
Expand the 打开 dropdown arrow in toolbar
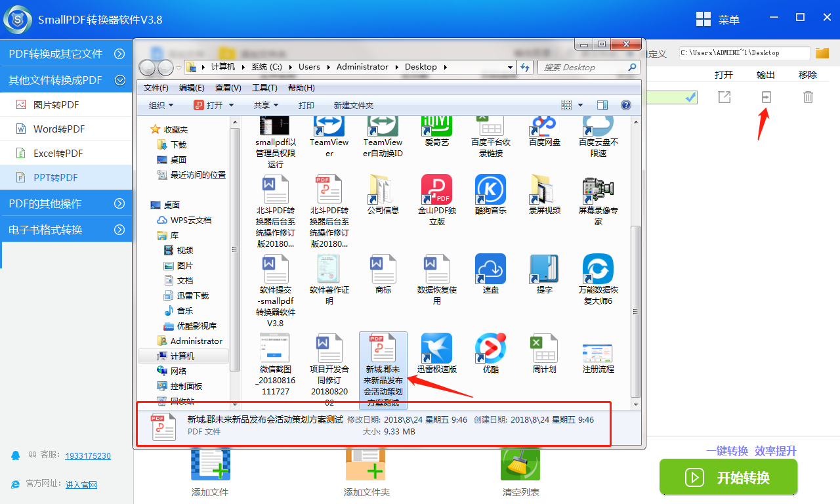(x=230, y=105)
